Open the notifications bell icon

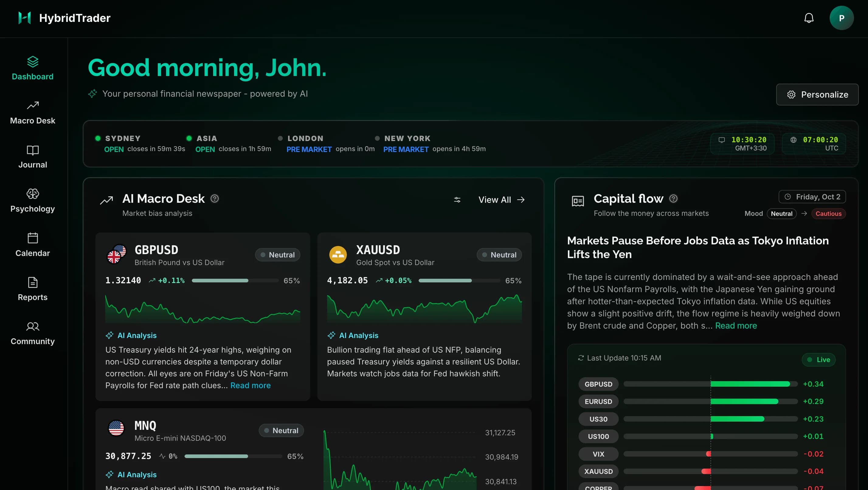(809, 18)
